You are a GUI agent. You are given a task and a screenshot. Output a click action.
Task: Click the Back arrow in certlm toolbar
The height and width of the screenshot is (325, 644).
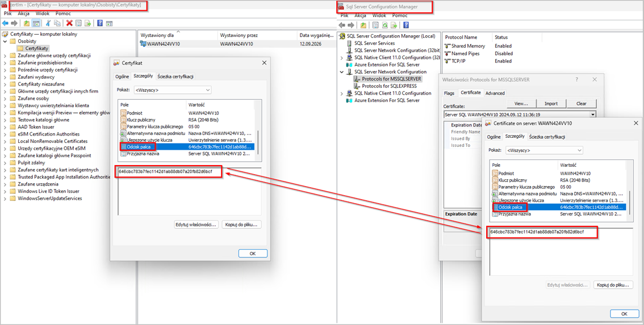pos(5,23)
